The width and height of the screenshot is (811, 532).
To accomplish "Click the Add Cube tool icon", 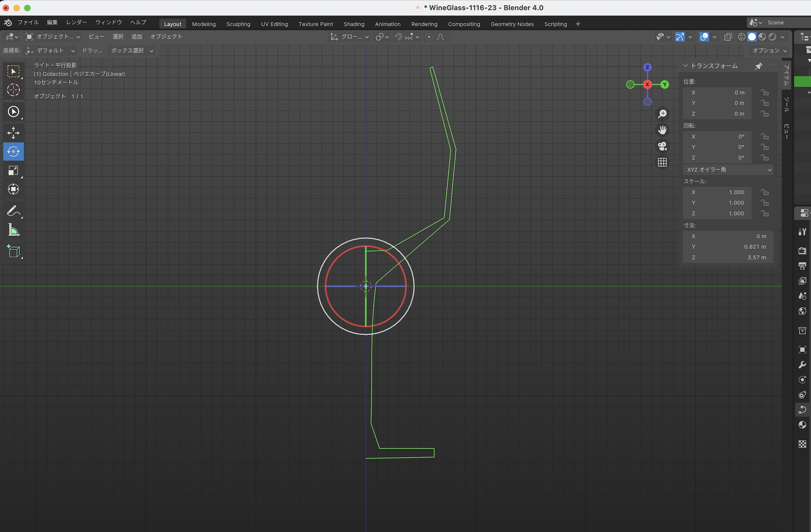I will click(x=13, y=251).
